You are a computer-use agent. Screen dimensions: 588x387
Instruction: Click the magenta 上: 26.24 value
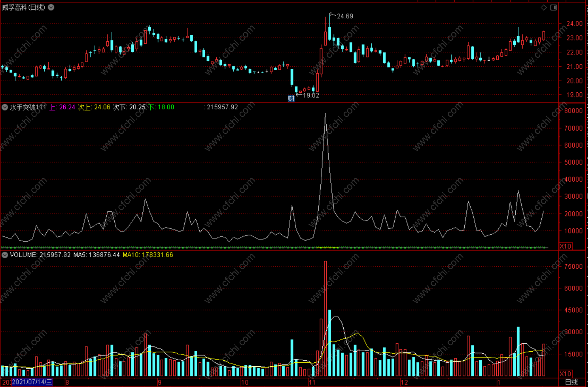click(x=62, y=107)
